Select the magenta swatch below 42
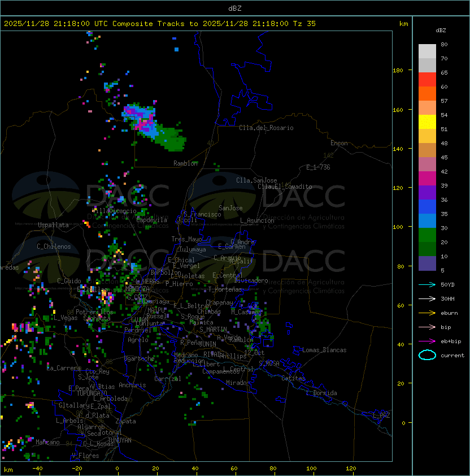This screenshot has height=476, width=470. [427, 178]
